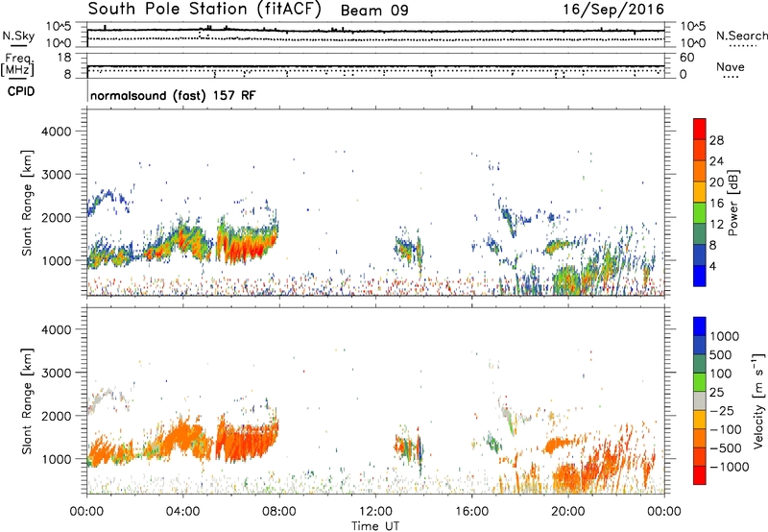Click the '28' value on power scale
Viewport: 768px width, 532px height.
click(716, 140)
